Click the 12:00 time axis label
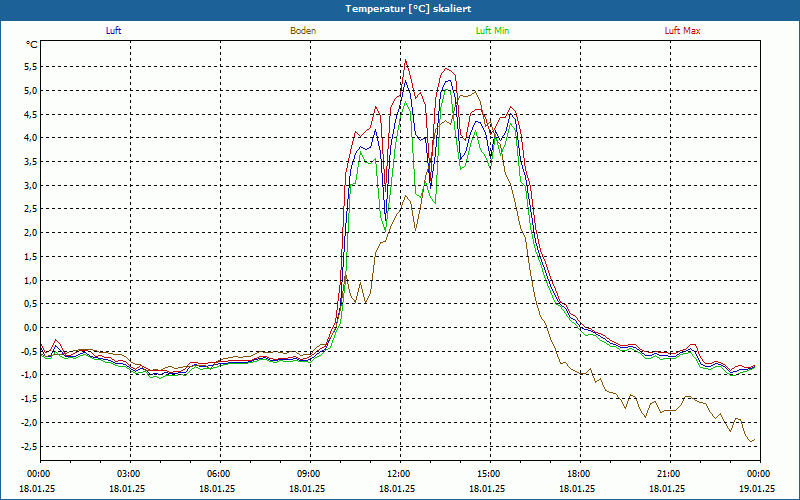 (400, 474)
